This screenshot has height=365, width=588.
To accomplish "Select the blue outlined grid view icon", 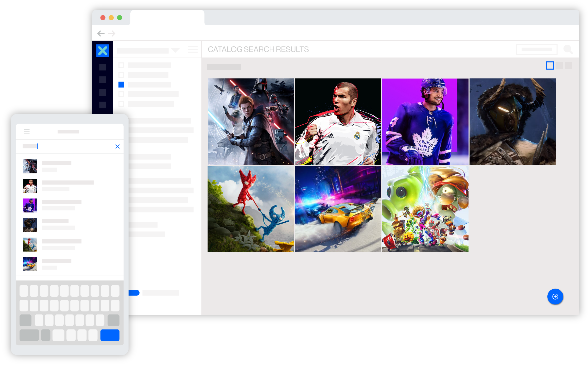I will click(x=549, y=65).
